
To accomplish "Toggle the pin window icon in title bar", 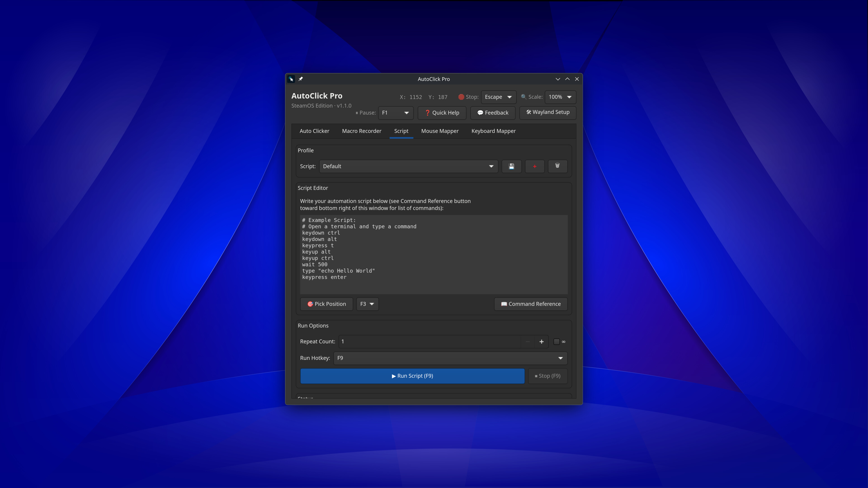I will click(301, 79).
